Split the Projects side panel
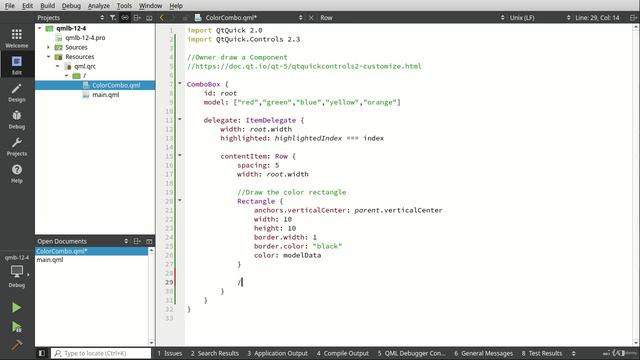This screenshot has height=360, width=640. click(x=137, y=18)
